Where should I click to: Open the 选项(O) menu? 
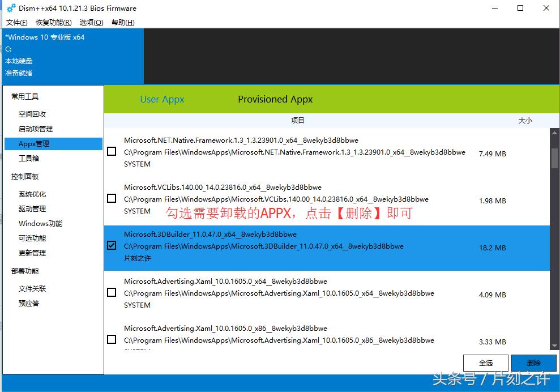pyautogui.click(x=91, y=23)
